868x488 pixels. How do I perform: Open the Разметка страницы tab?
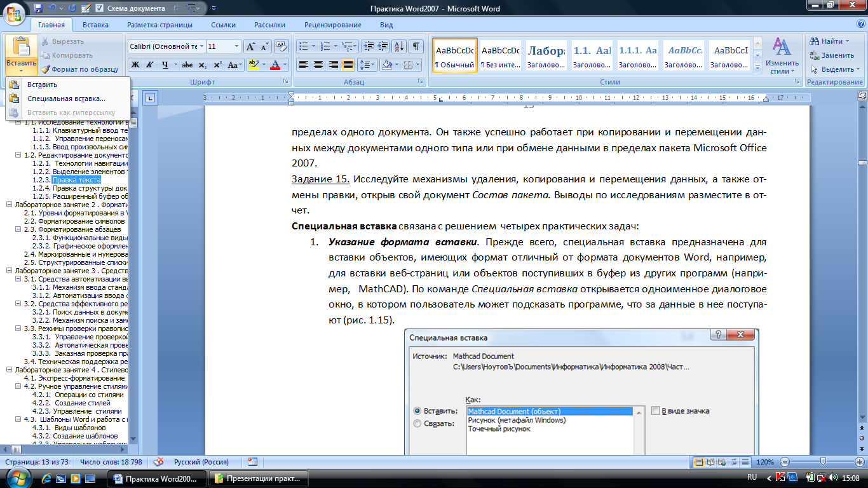159,25
